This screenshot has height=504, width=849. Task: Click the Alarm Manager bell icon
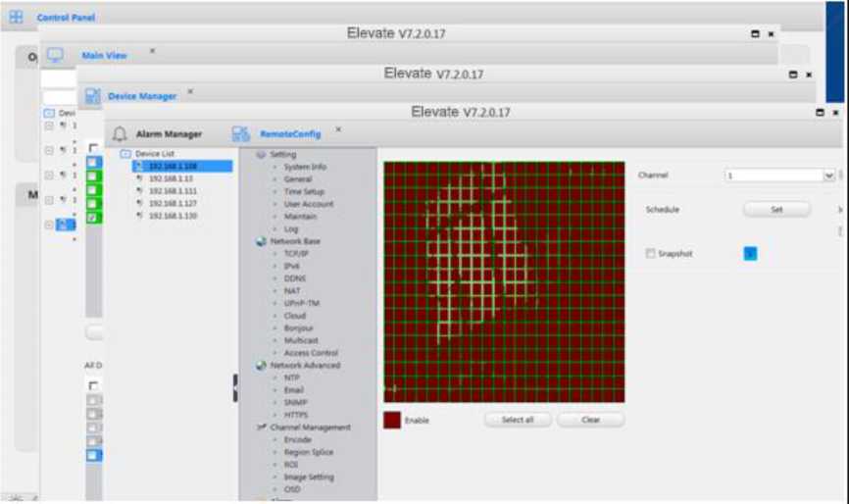click(x=120, y=134)
